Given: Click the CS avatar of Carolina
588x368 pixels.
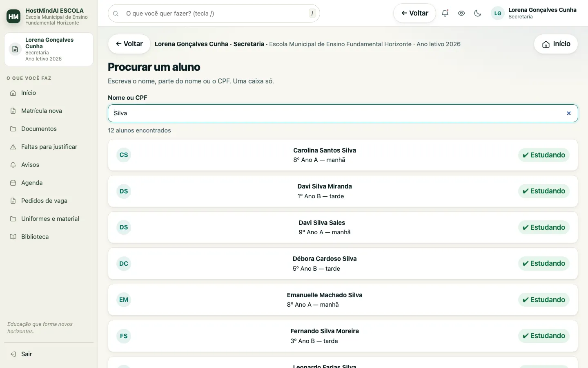Looking at the screenshot, I should [124, 155].
